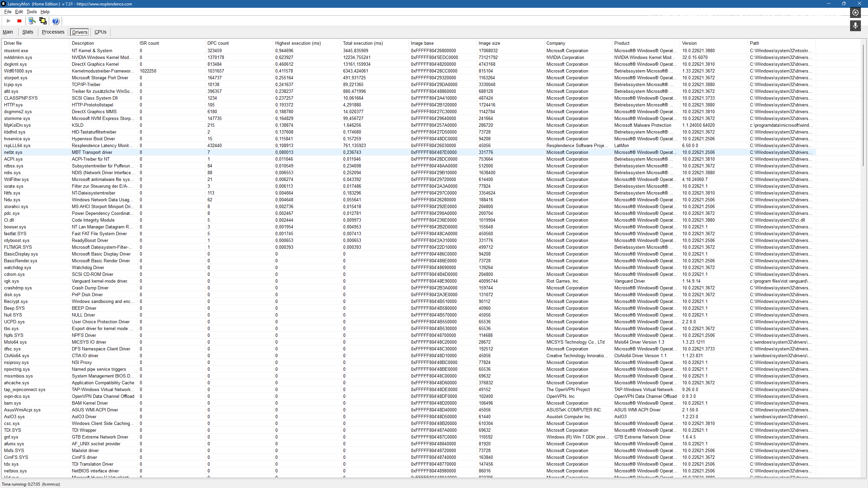Screen dimensions: 868x488
Task: Click the red stop monitoring button
Action: 19,21
